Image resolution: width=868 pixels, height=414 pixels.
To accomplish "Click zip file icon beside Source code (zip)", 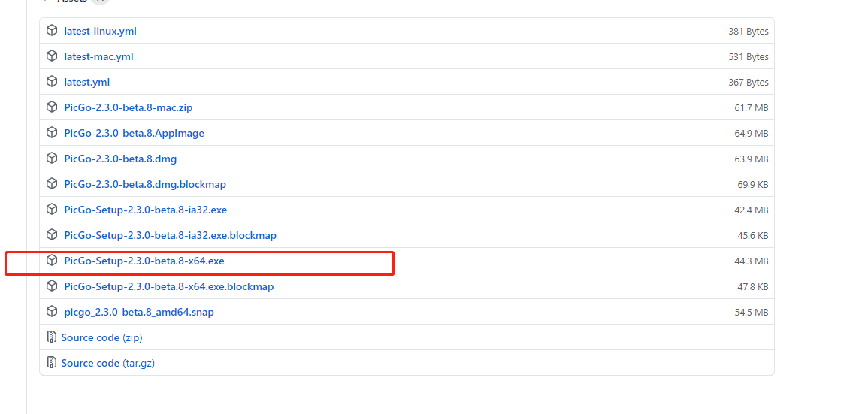I will [52, 337].
